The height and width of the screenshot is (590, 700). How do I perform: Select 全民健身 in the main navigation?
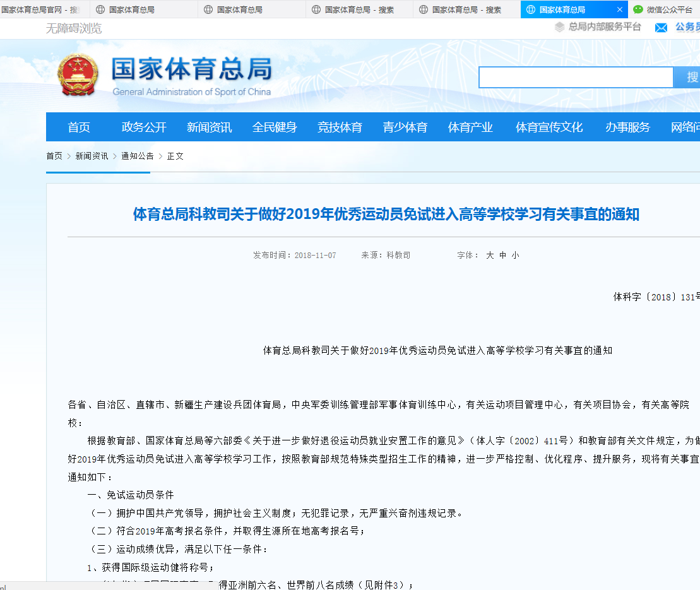tap(275, 127)
